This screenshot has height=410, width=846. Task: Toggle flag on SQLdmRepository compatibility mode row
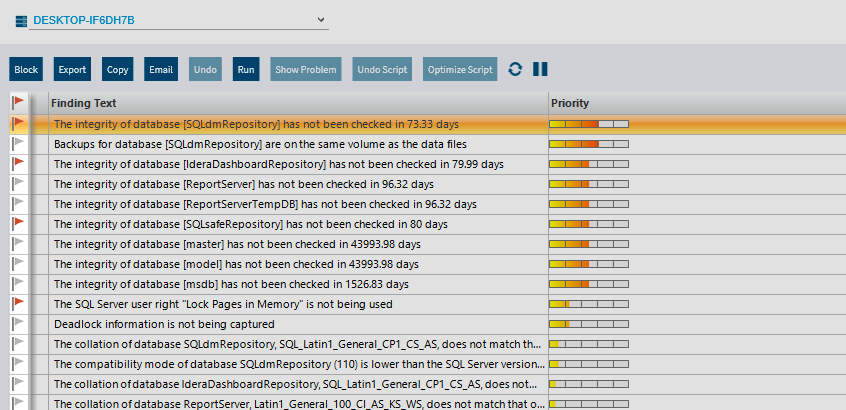click(19, 364)
